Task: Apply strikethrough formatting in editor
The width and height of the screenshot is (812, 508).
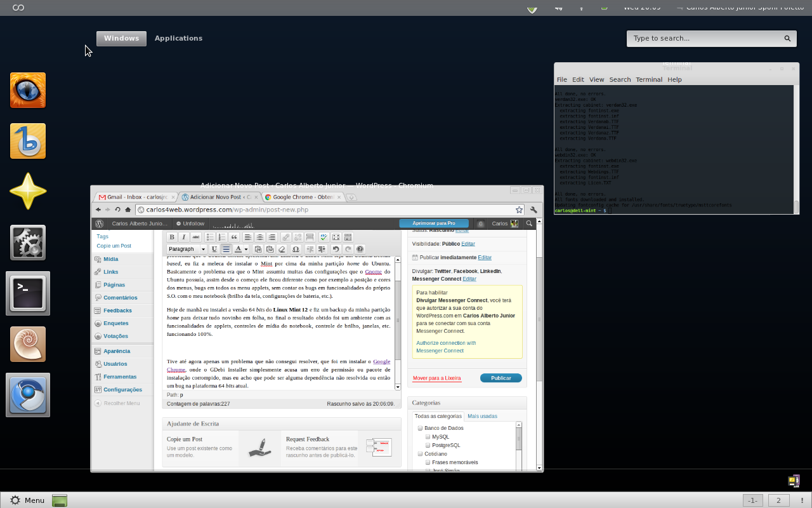Action: [196, 237]
